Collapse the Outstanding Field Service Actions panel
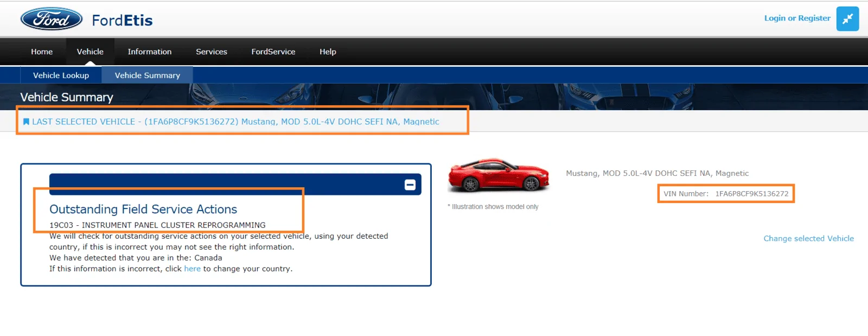Screen dimensions: 868x336 (x=410, y=185)
